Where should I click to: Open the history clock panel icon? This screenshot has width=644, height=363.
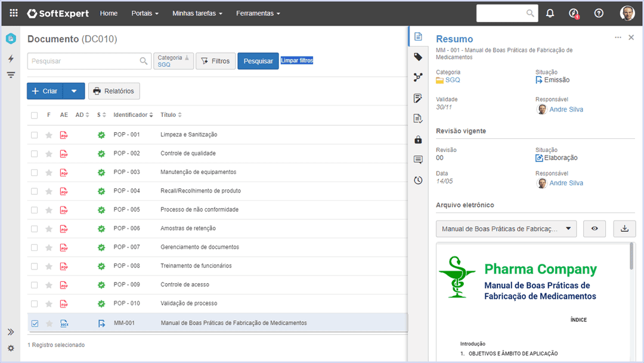[418, 180]
